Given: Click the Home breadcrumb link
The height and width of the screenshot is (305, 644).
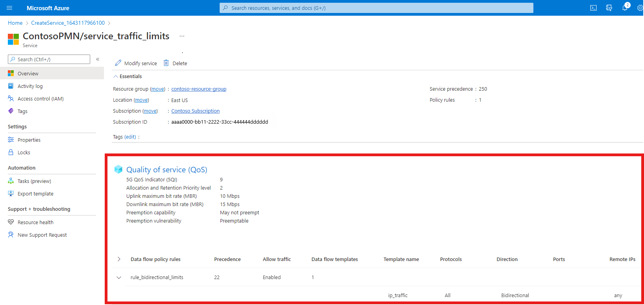Looking at the screenshot, I should click(15, 23).
